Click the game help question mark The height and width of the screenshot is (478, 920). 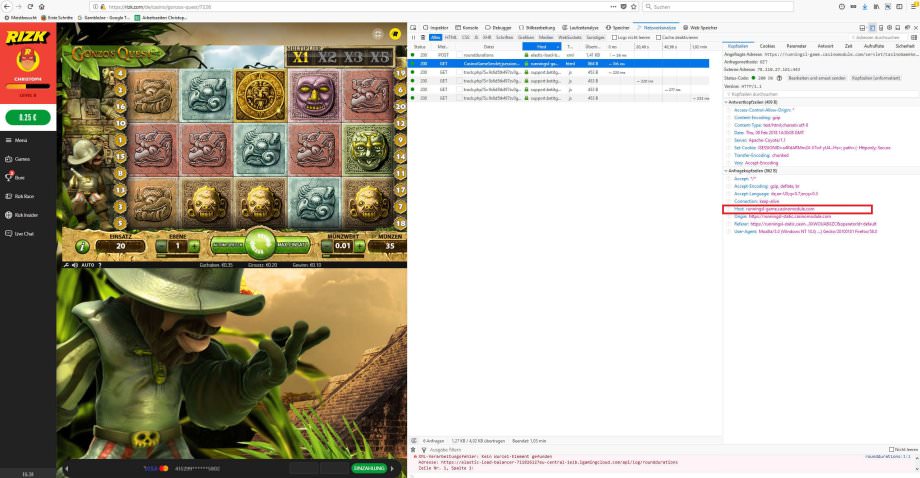click(99, 265)
